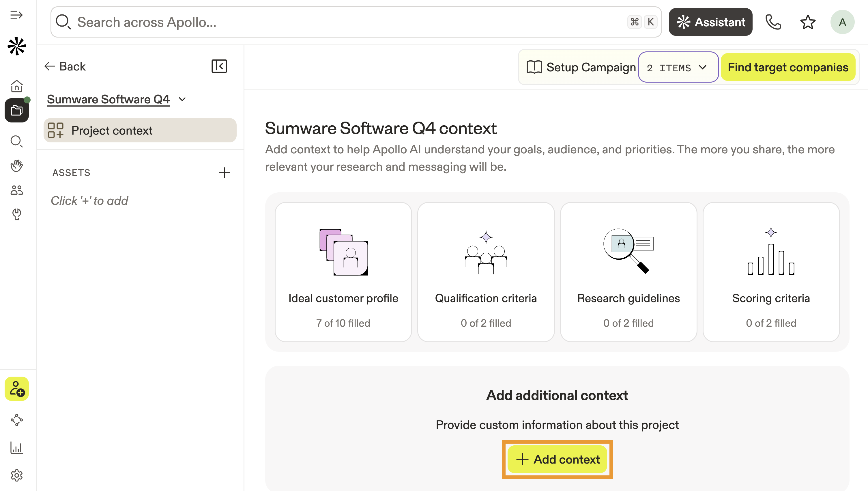The image size is (868, 491).
Task: Click Find target companies button
Action: pyautogui.click(x=788, y=68)
